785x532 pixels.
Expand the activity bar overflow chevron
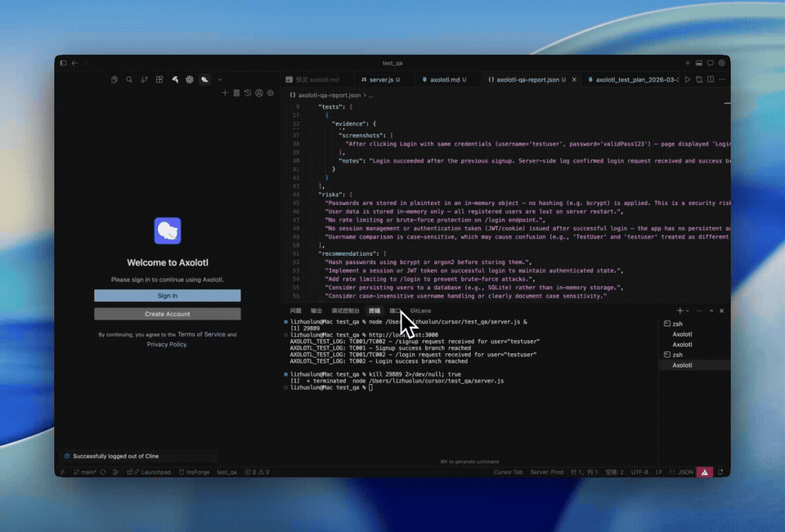(220, 79)
